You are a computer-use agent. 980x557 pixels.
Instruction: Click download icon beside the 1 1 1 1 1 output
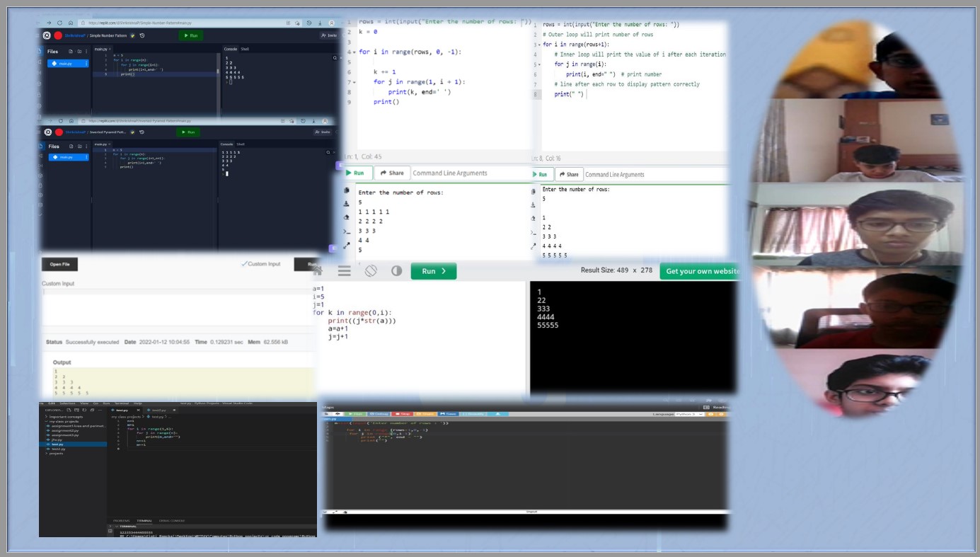click(347, 204)
